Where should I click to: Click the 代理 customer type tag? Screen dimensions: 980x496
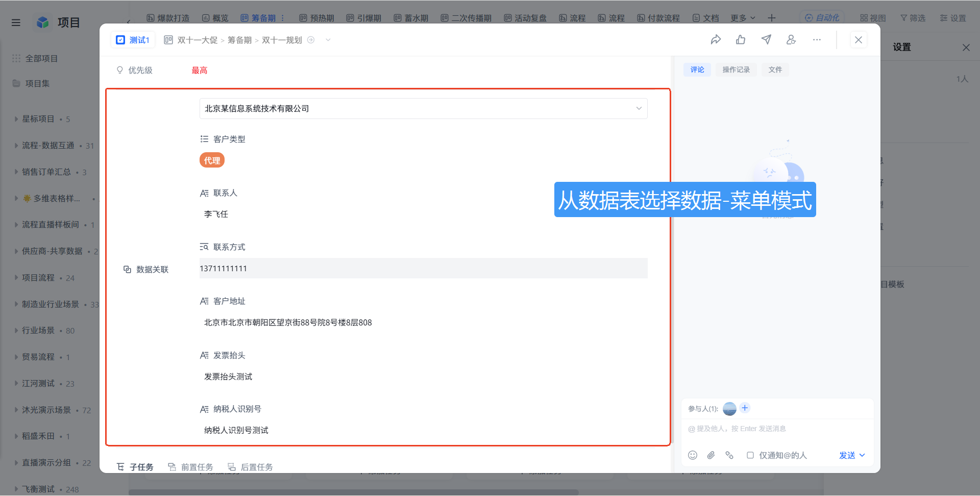click(x=212, y=160)
